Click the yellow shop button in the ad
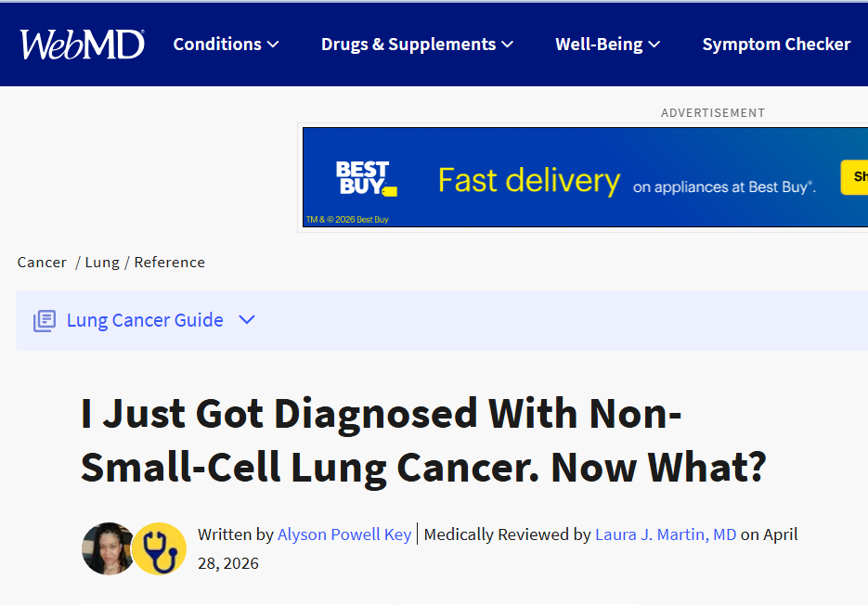Image resolution: width=868 pixels, height=605 pixels. click(x=854, y=177)
